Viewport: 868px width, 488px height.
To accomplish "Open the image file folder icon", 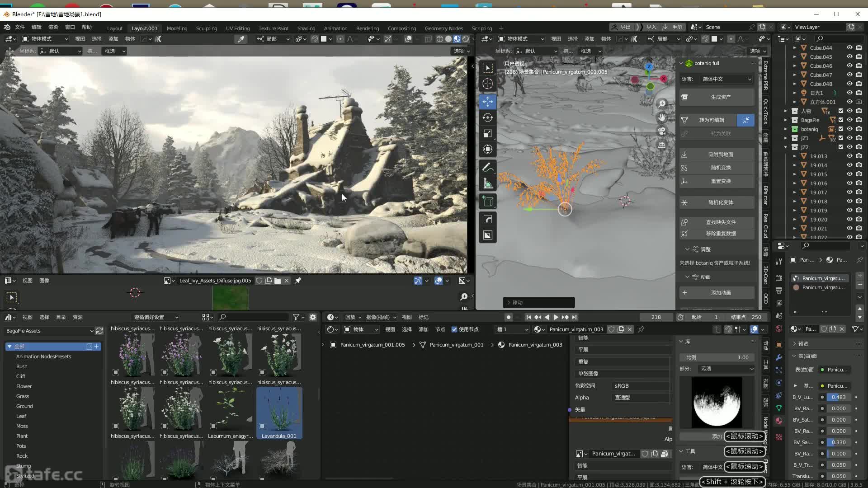I will point(278,281).
